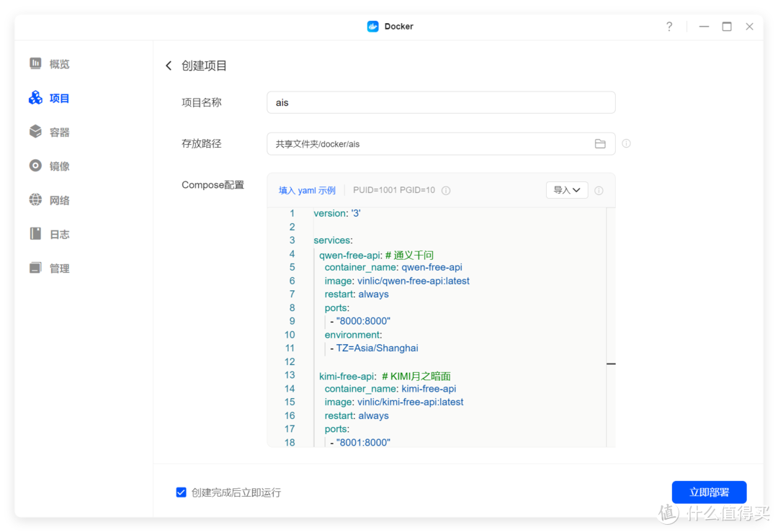778x532 pixels.
Task: Click the back arrow beside 创建项目
Action: pyautogui.click(x=168, y=65)
